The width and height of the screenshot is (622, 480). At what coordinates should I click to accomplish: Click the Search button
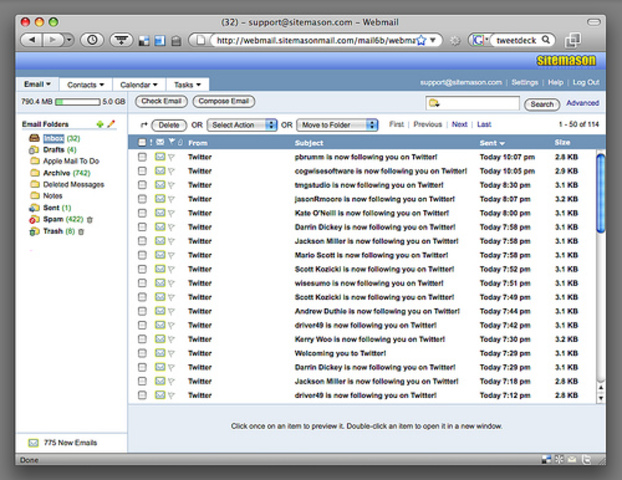[x=542, y=104]
